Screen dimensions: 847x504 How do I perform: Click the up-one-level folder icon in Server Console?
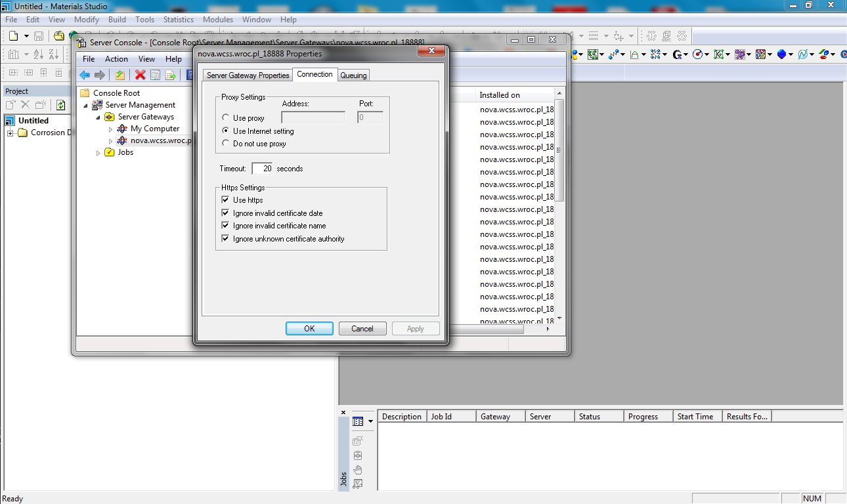click(120, 75)
